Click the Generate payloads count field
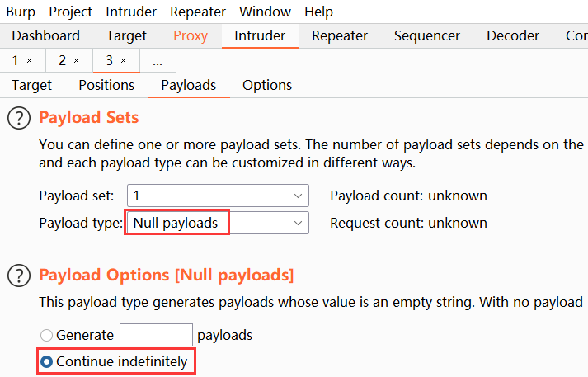This screenshot has width=588, height=377. 156,335
